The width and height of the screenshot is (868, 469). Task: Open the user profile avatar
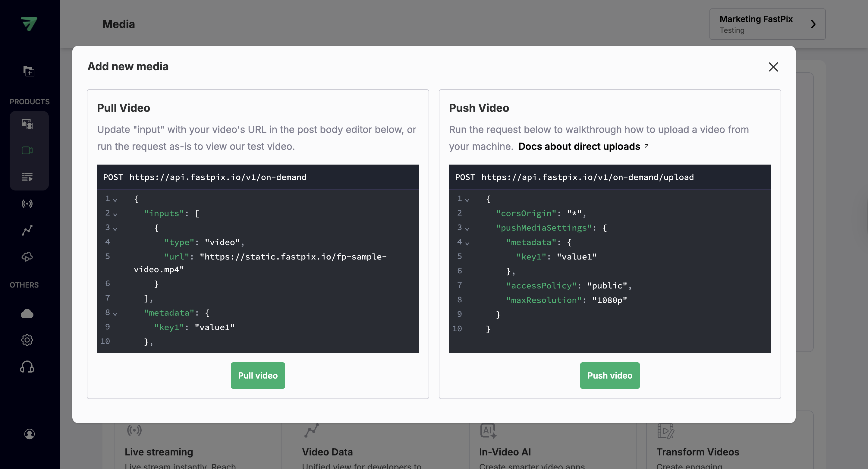coord(29,434)
